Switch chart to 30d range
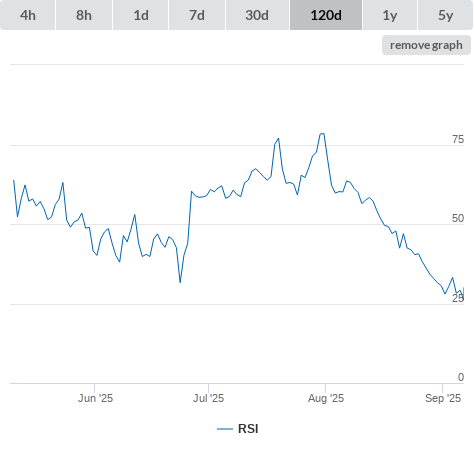Viewport: 474px width, 455px height. click(257, 15)
